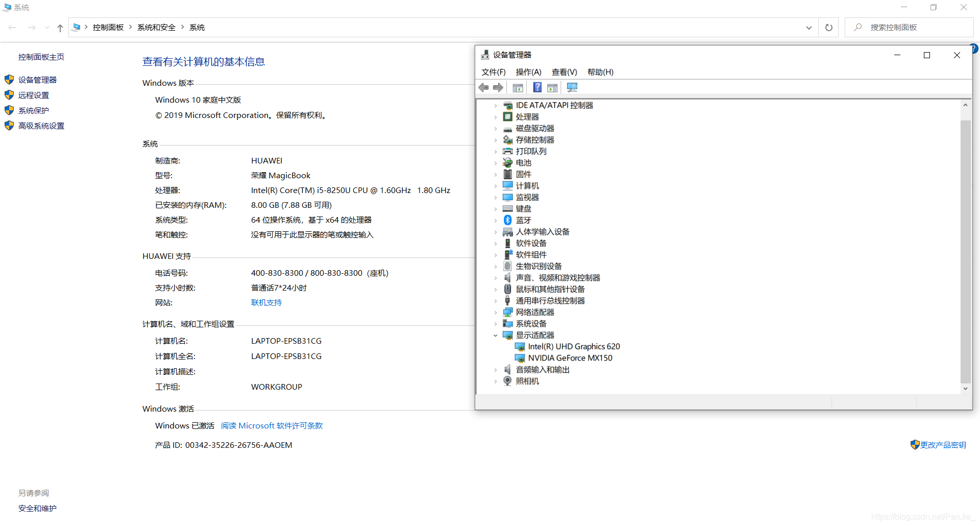Select the 鼠标和其他指针设备 mouse icon

[507, 289]
